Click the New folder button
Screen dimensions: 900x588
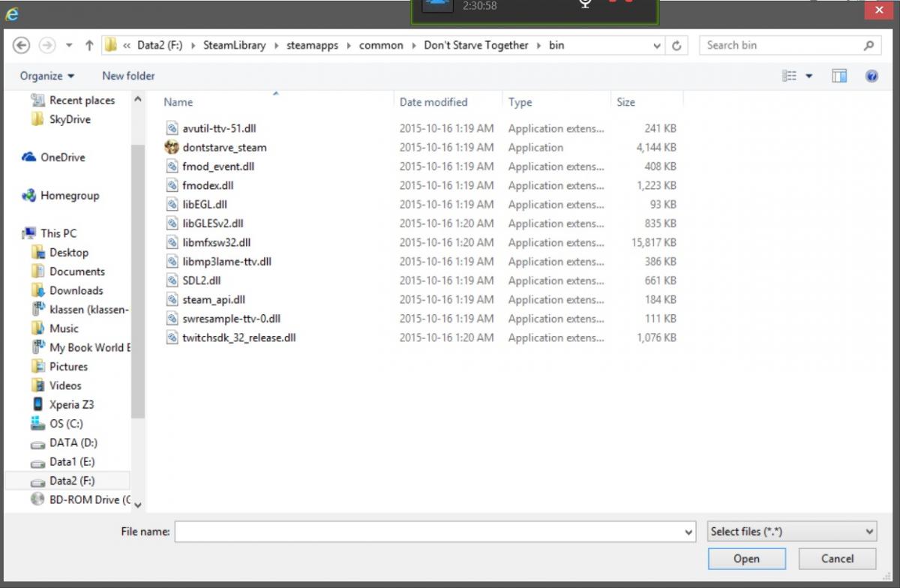pyautogui.click(x=128, y=76)
